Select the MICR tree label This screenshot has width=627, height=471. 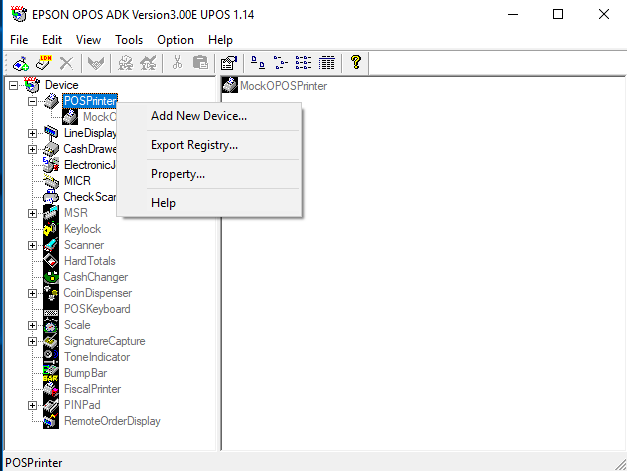click(x=77, y=181)
